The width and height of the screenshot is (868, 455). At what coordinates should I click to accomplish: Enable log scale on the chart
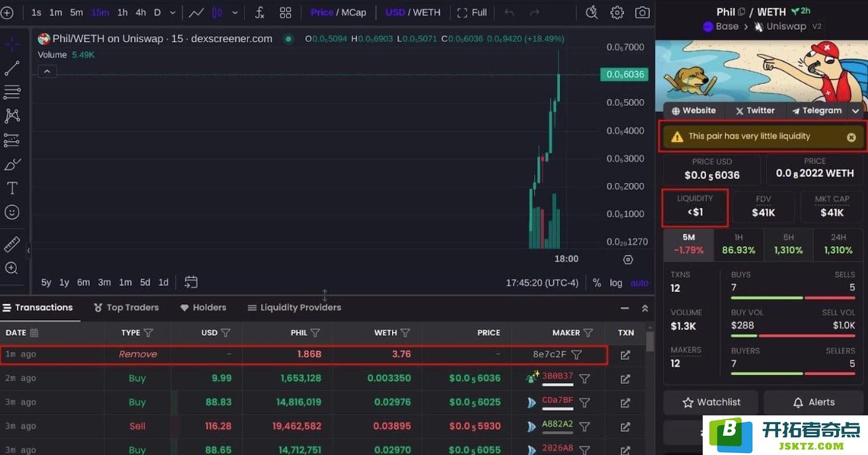coord(616,283)
